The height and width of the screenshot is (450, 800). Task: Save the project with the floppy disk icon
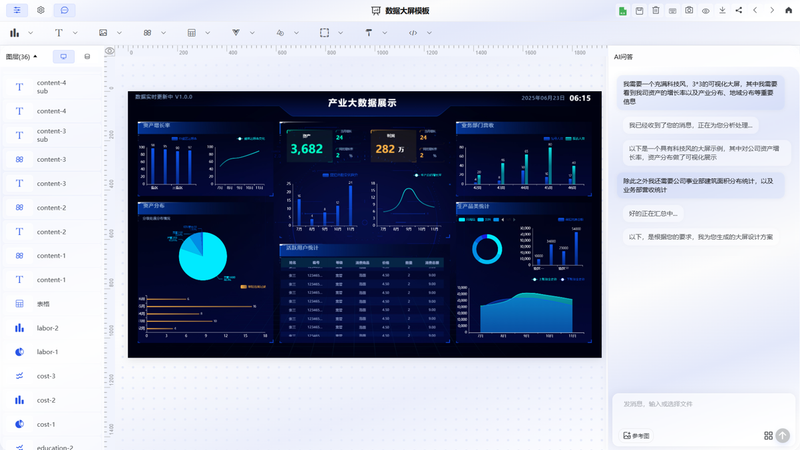pyautogui.click(x=639, y=11)
